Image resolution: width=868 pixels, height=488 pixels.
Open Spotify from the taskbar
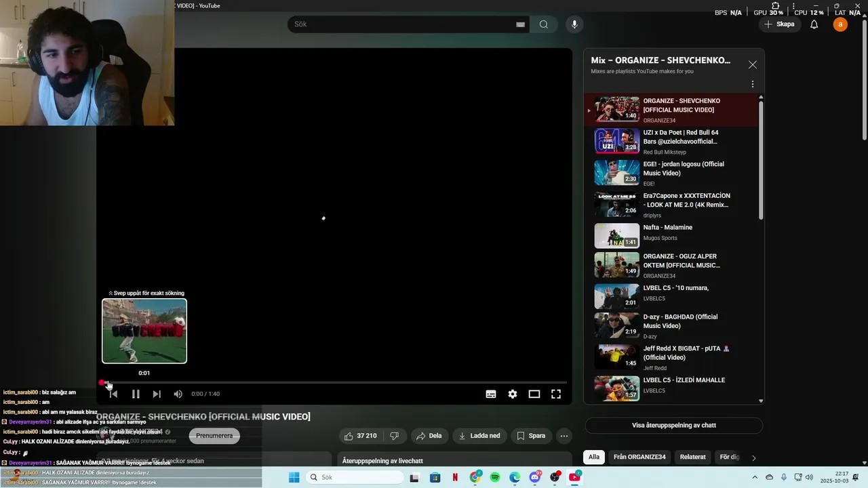pos(495,477)
